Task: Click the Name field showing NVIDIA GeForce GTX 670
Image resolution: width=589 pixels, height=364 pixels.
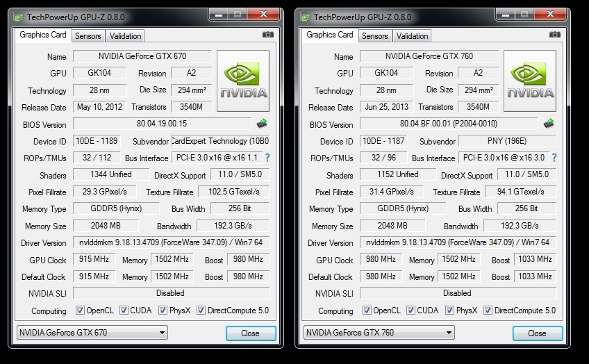Action: [142, 56]
